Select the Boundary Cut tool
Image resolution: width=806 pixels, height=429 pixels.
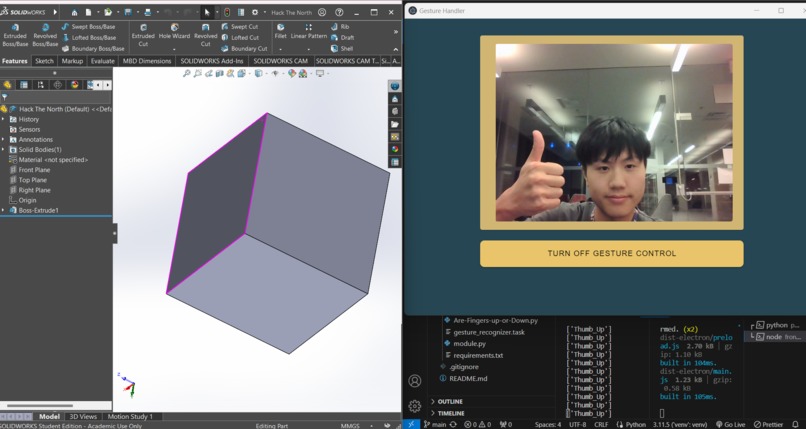pos(244,48)
